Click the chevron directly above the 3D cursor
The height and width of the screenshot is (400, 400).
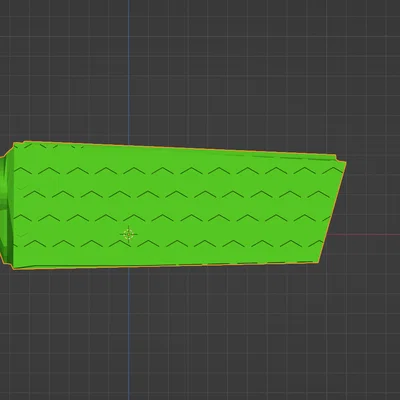[134, 218]
